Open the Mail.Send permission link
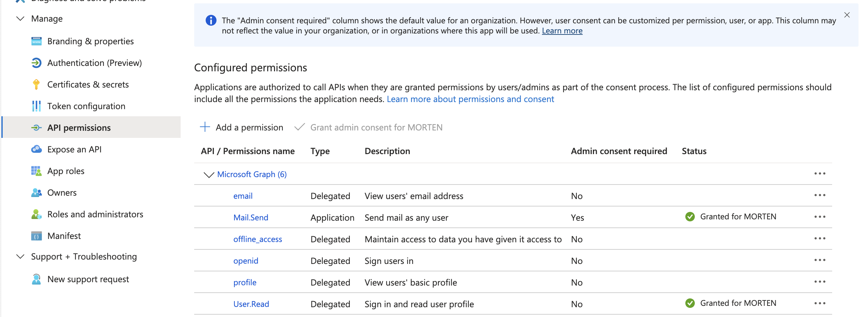Viewport: 868px width, 317px height. 251,218
